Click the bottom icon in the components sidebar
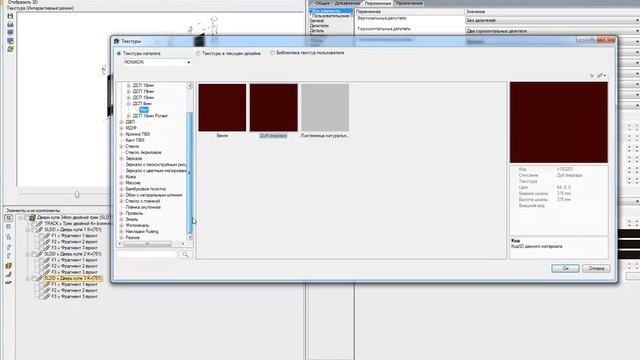This screenshot has width=640, height=360. pyautogui.click(x=9, y=282)
